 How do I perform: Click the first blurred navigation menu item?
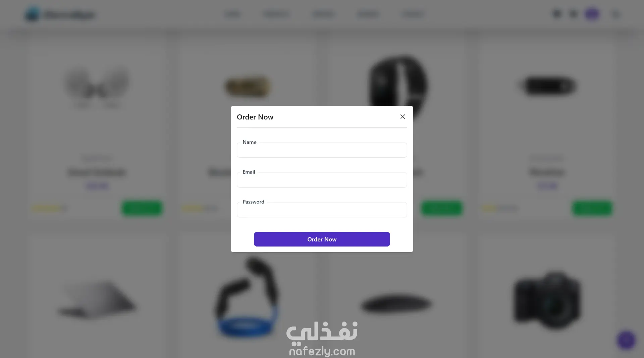point(232,14)
